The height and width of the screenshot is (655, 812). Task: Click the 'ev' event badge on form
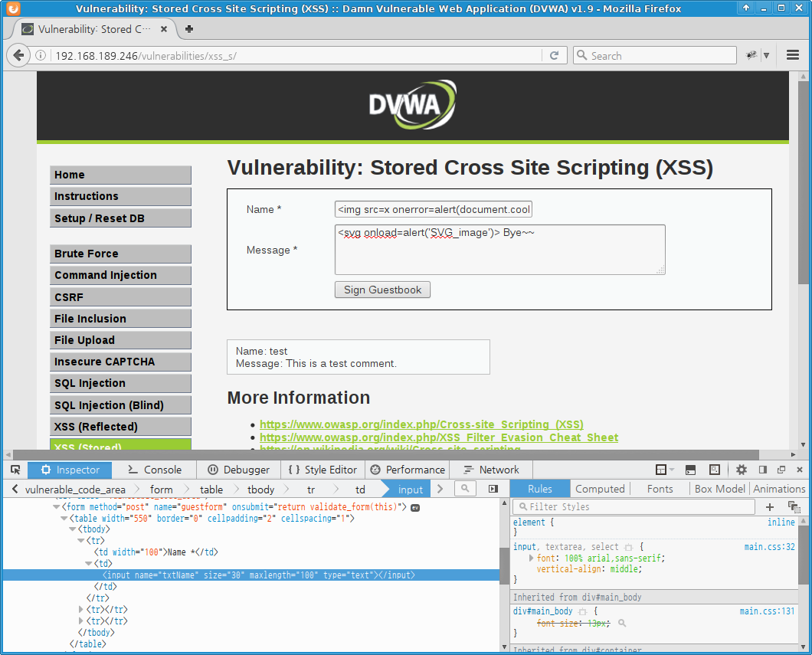pyautogui.click(x=415, y=507)
